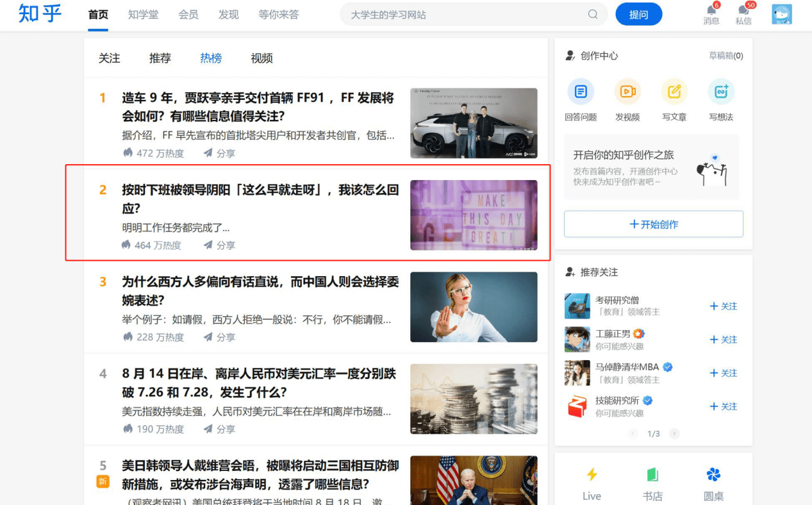Screen dimensions: 812x505
Task: Open 知学堂 nav item
Action: pyautogui.click(x=143, y=15)
